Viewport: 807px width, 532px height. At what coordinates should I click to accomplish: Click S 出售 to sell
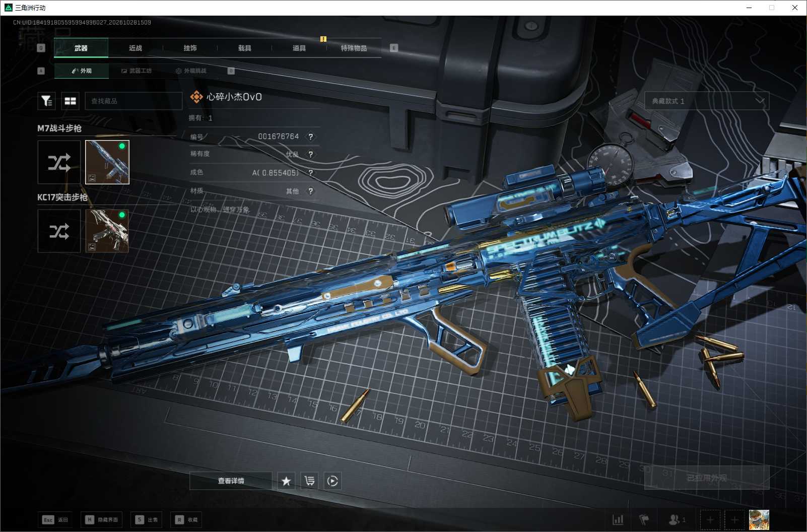(x=147, y=519)
